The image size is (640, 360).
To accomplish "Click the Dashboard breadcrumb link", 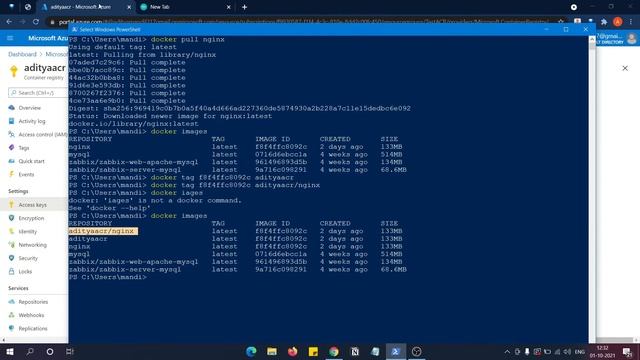I will click(x=22, y=54).
